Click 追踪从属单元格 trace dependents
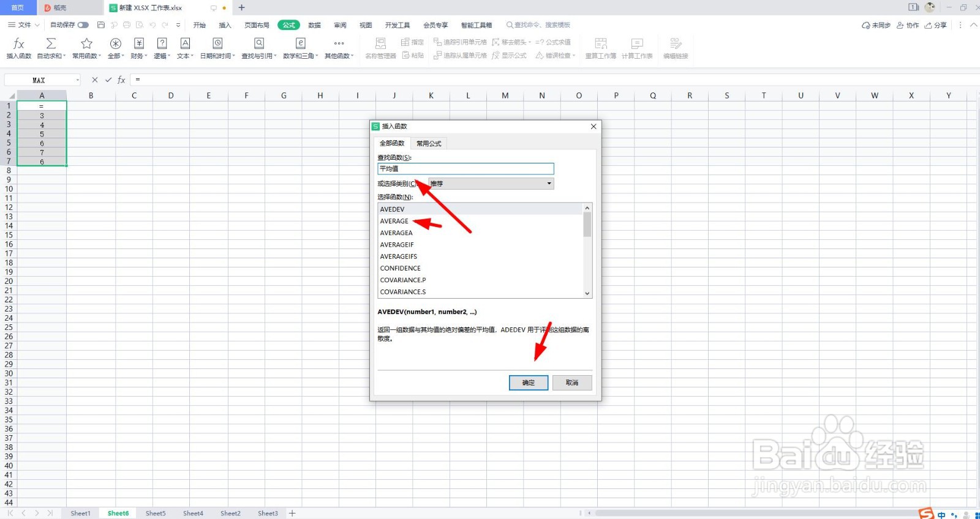Viewport: 980px width, 519px height. click(x=460, y=56)
